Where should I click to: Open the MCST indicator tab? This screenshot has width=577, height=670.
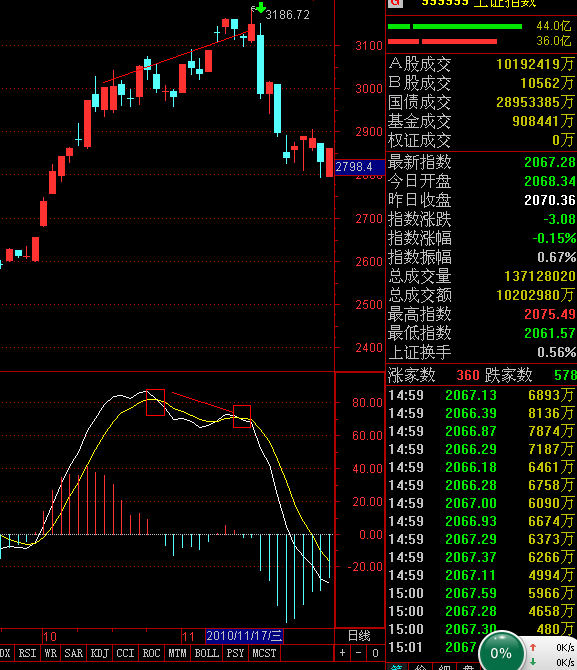coord(264,653)
